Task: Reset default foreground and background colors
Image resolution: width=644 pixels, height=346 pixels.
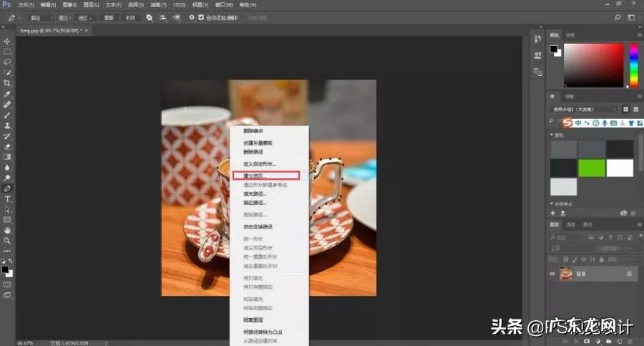Action: point(4,261)
